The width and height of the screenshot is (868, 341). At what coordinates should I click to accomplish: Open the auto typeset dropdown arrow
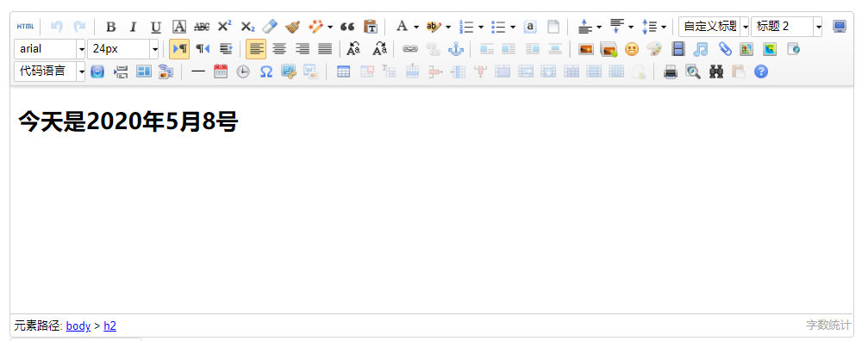(330, 27)
